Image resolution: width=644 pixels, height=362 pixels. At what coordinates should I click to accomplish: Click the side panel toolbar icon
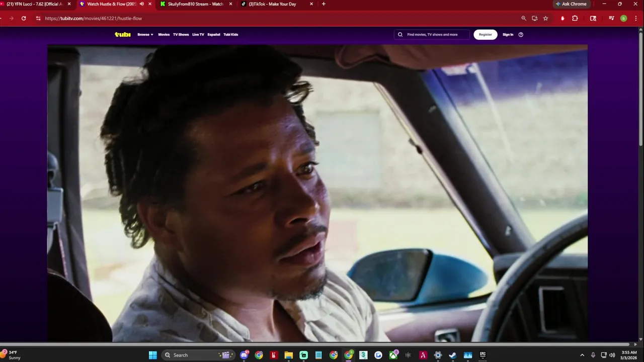coord(593,18)
